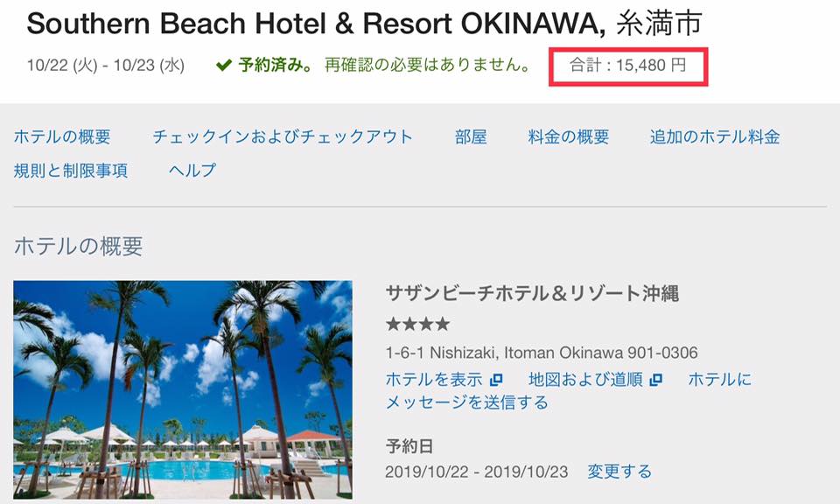
Task: Click the hotel pool photo thumbnail
Action: pyautogui.click(x=183, y=390)
